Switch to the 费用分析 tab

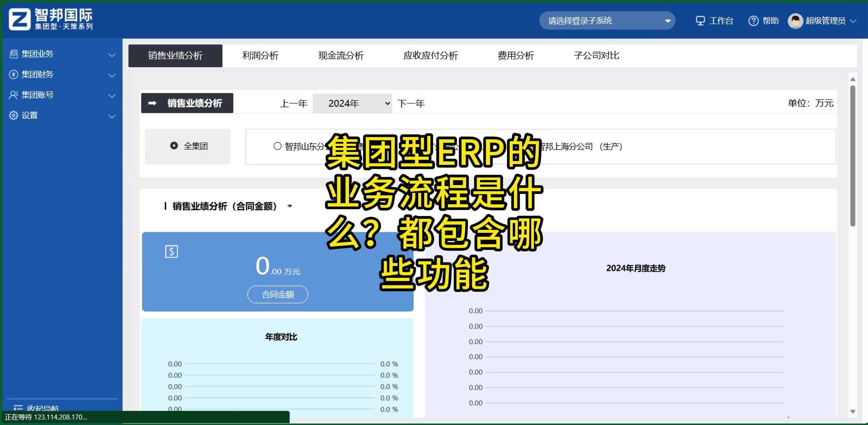pyautogui.click(x=515, y=55)
